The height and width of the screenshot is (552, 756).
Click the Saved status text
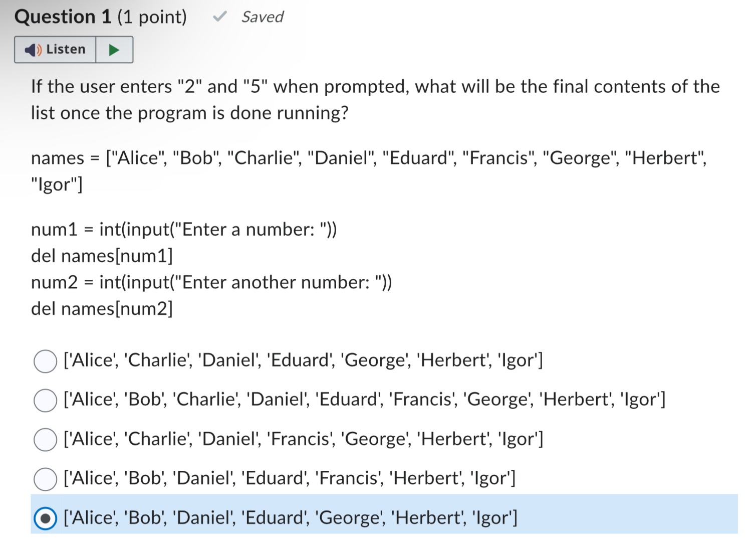pos(262,17)
